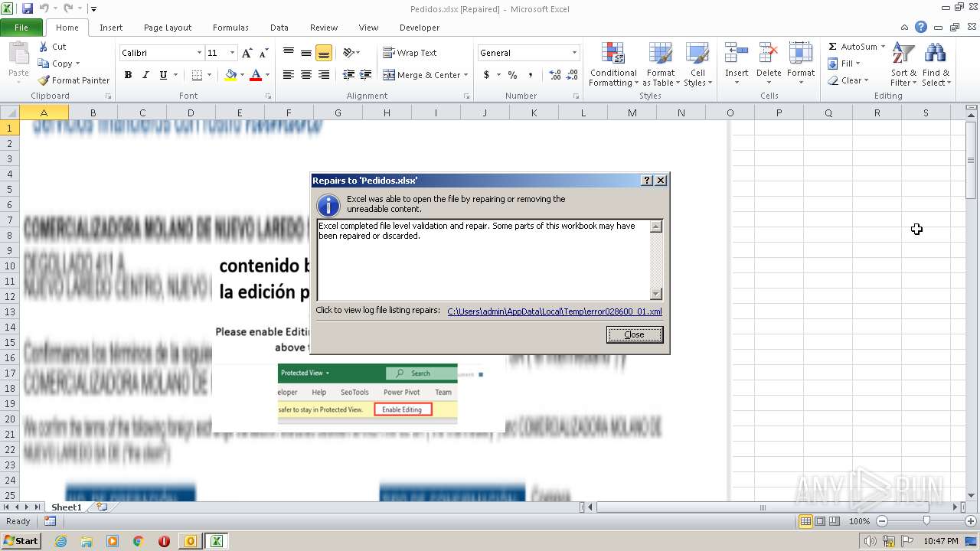Screen dimensions: 980x551
Task: Align text left in cell
Action: pos(289,75)
